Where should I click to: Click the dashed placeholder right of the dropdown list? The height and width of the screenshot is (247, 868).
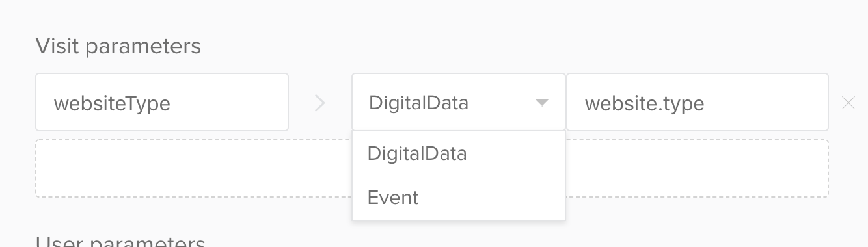tap(697, 168)
